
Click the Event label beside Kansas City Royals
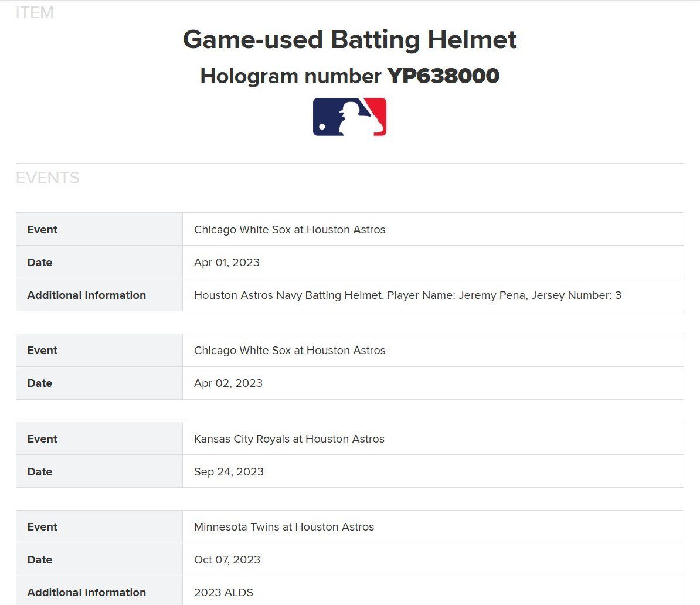click(x=42, y=439)
